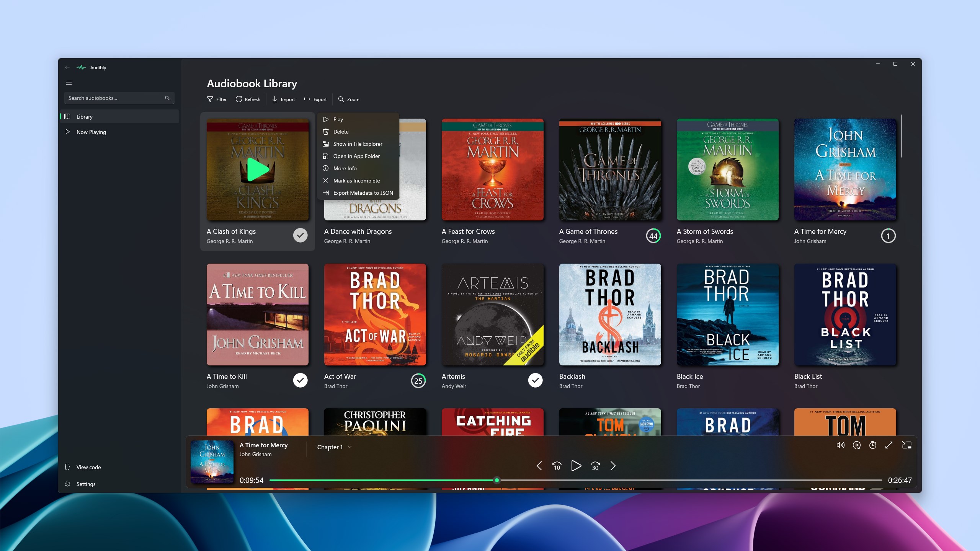This screenshot has width=980, height=551.
Task: Open the Chapter 1 dropdown selector
Action: [x=333, y=447]
